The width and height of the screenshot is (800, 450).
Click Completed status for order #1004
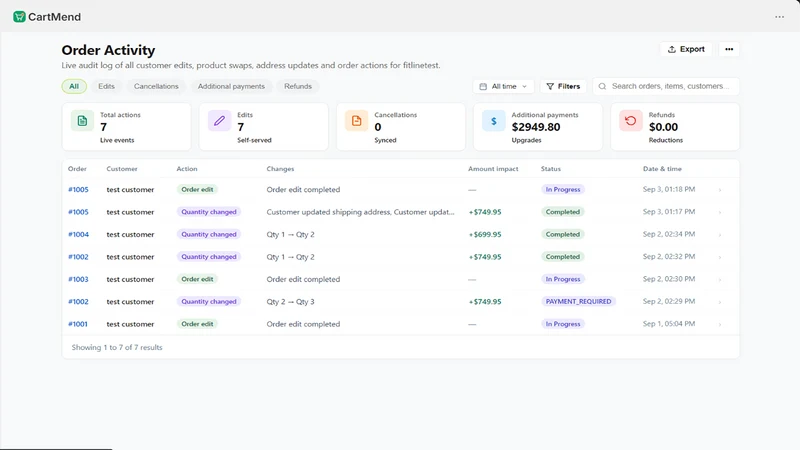click(563, 234)
